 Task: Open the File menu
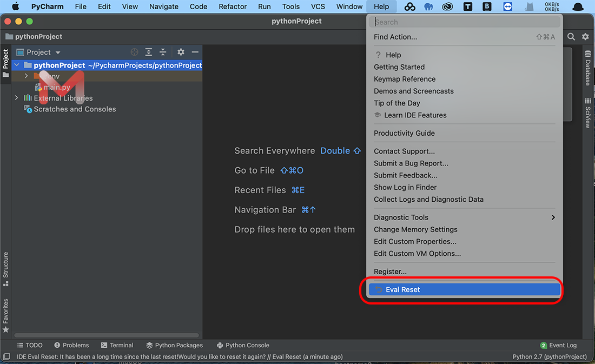point(81,6)
